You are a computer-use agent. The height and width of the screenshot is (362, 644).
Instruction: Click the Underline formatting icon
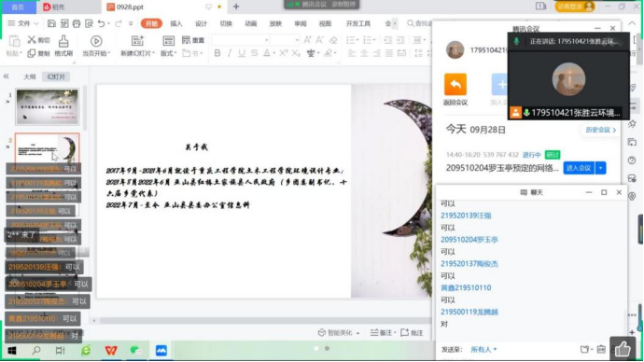tap(242, 53)
